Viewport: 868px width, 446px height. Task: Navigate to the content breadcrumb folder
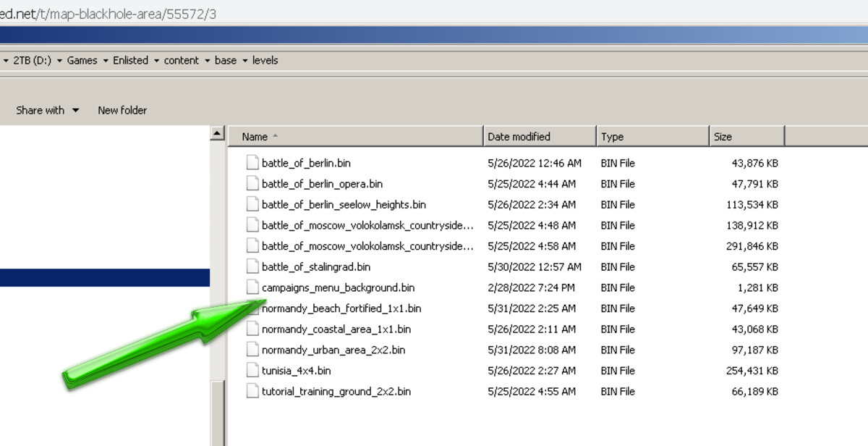point(181,61)
